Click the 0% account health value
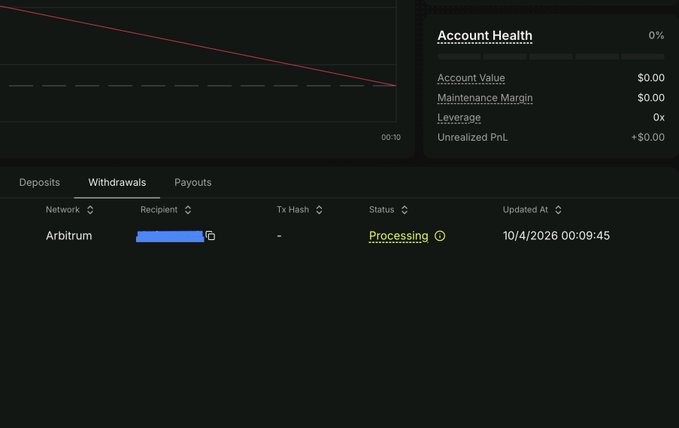The height and width of the screenshot is (428, 679). pyautogui.click(x=656, y=36)
